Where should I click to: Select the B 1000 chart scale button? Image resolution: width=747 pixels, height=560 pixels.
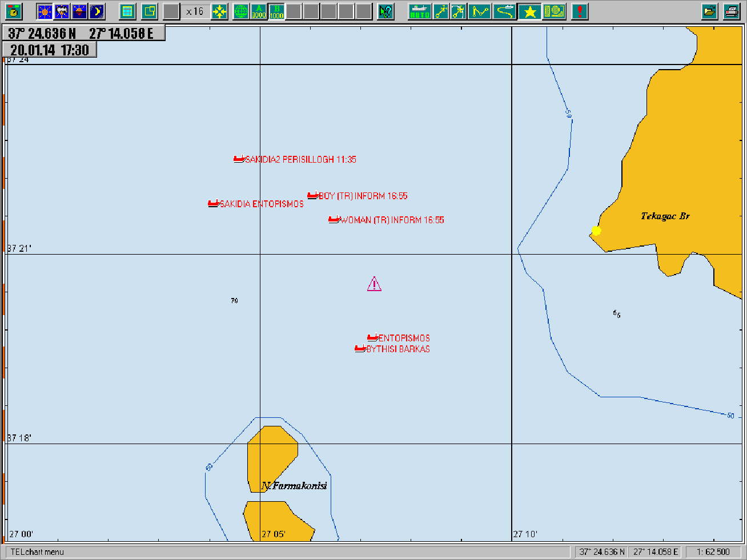276,11
